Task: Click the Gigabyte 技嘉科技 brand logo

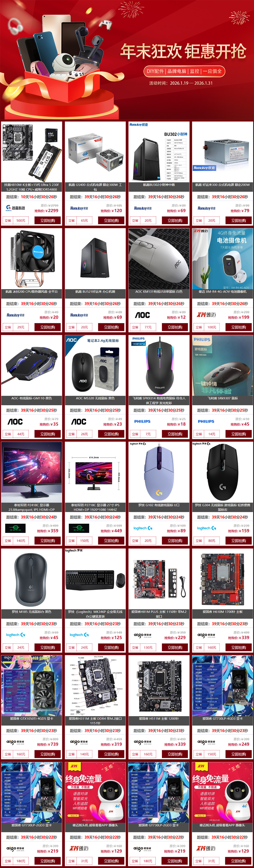Action: tap(15, 208)
